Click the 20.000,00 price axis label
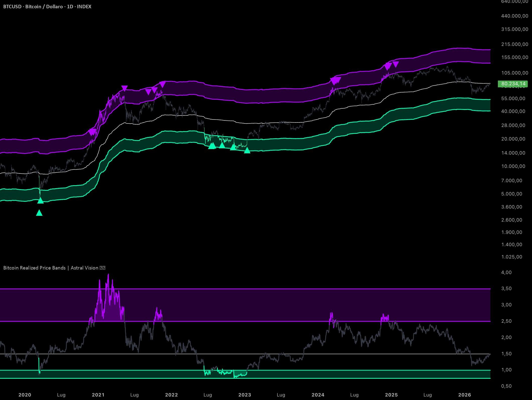Screen dimensions: 532x400 (513, 139)
